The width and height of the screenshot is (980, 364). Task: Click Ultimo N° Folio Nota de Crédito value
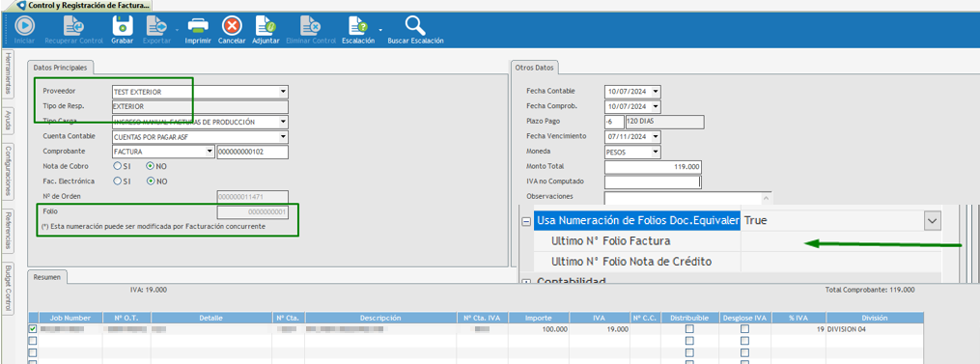point(841,262)
